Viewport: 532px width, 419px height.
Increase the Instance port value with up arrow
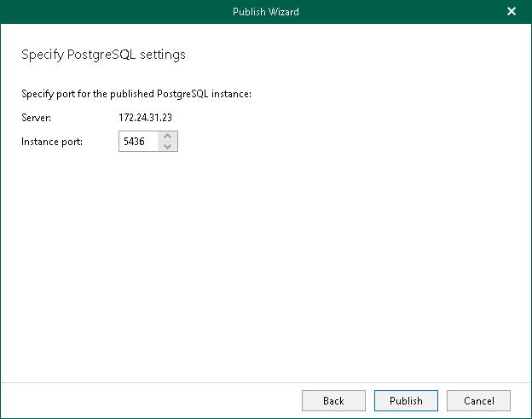[168, 137]
